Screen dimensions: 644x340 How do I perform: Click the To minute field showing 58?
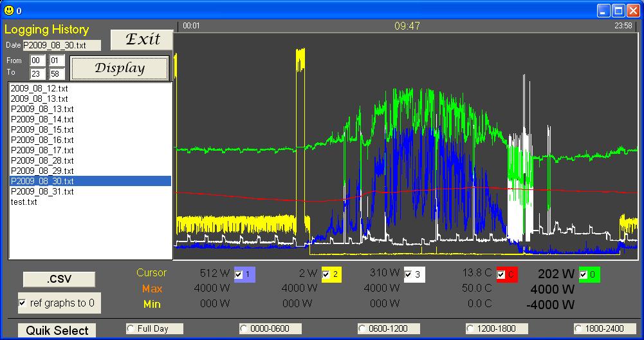[57, 74]
